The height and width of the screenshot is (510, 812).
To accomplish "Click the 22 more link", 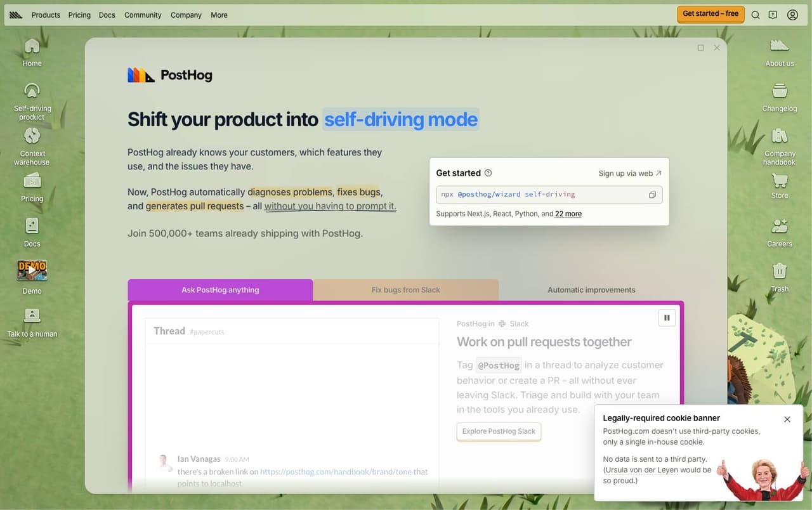I will pos(568,214).
